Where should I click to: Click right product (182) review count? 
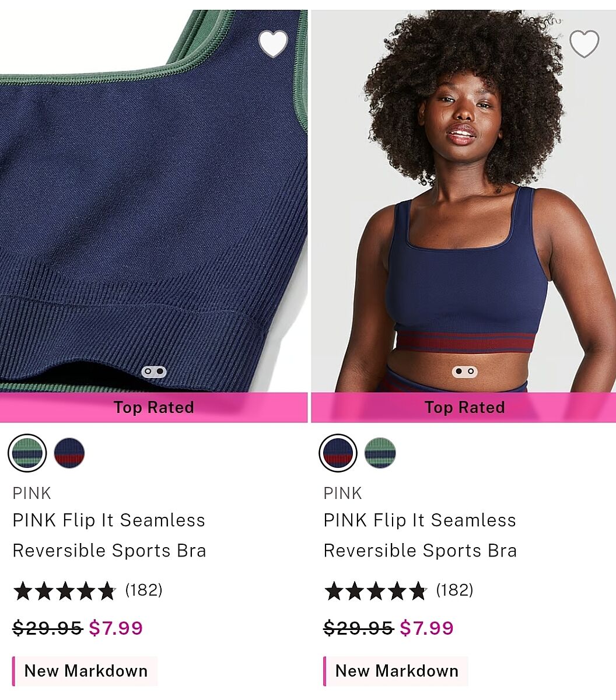(455, 590)
